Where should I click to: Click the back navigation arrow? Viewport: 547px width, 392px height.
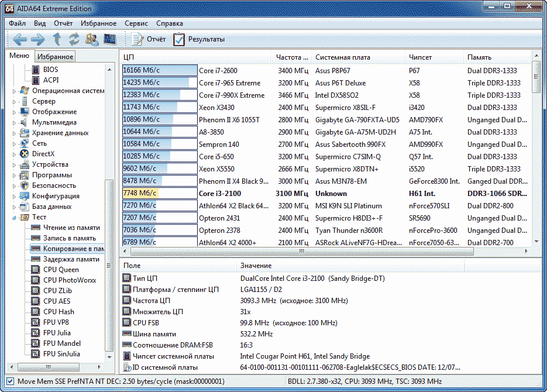point(19,39)
